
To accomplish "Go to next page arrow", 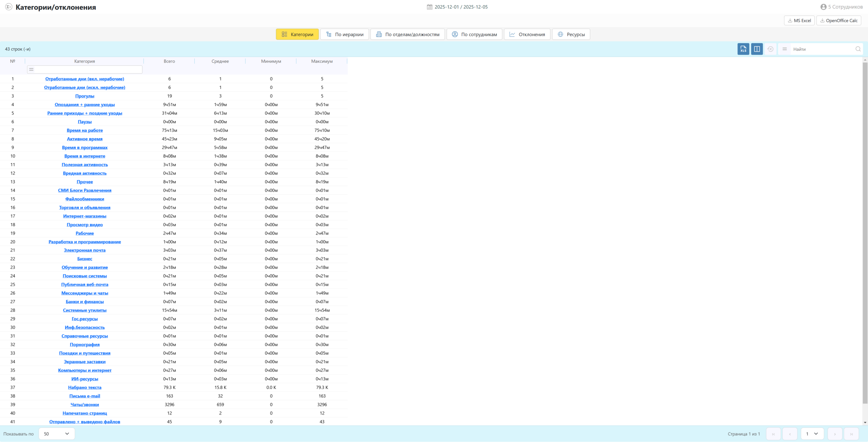I will [x=834, y=434].
